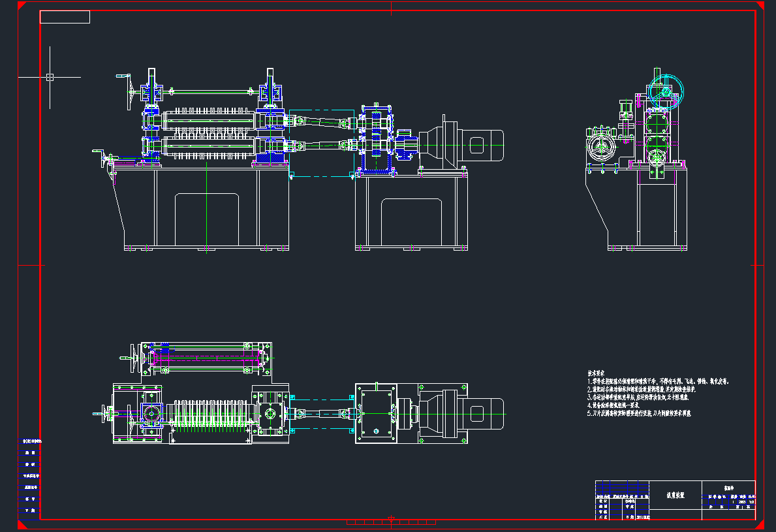Click the empty white rectangle at top-left corner

coord(65,17)
